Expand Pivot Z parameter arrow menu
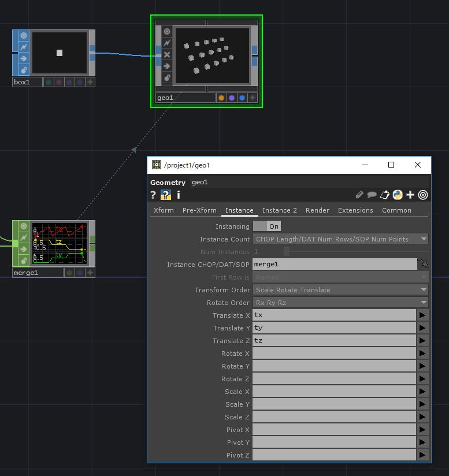The width and height of the screenshot is (449, 476). point(422,455)
